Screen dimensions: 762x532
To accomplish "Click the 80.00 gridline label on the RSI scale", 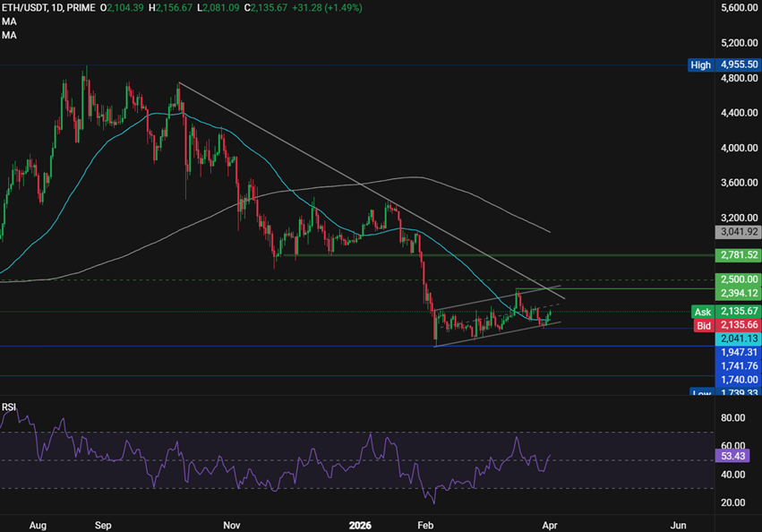I will click(x=734, y=416).
